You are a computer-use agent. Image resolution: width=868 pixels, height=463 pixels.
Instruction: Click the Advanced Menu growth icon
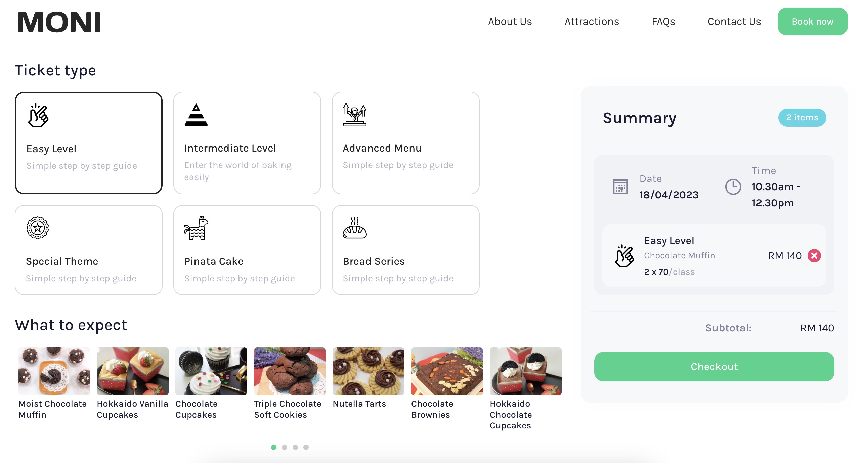pos(354,115)
